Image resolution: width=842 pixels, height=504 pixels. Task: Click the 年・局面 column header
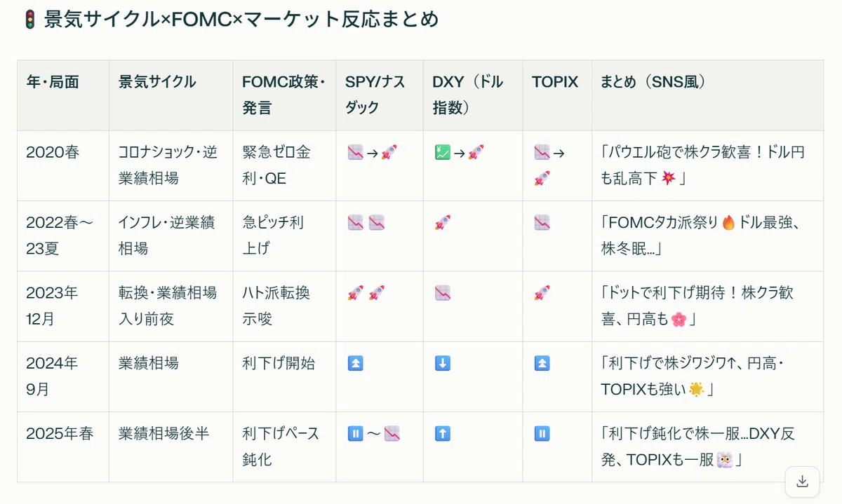click(53, 82)
